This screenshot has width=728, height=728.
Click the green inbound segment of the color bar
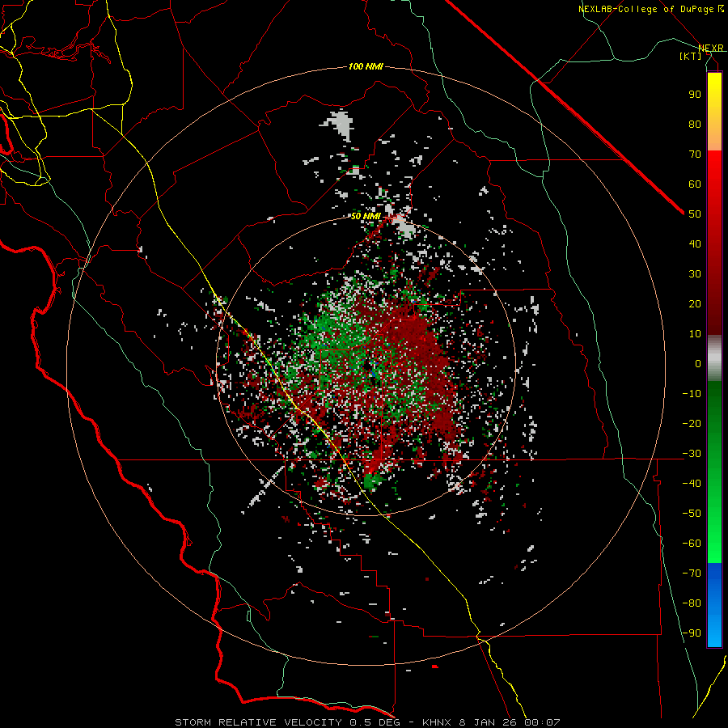click(714, 472)
